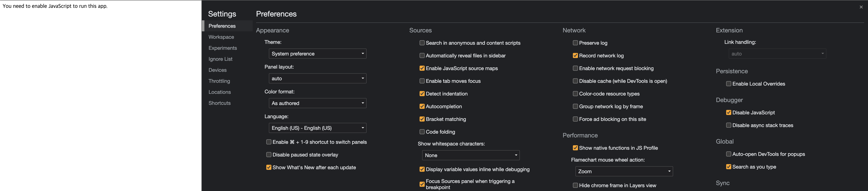Image resolution: width=868 pixels, height=191 pixels.
Task: Expand the Color format selector
Action: [x=317, y=103]
